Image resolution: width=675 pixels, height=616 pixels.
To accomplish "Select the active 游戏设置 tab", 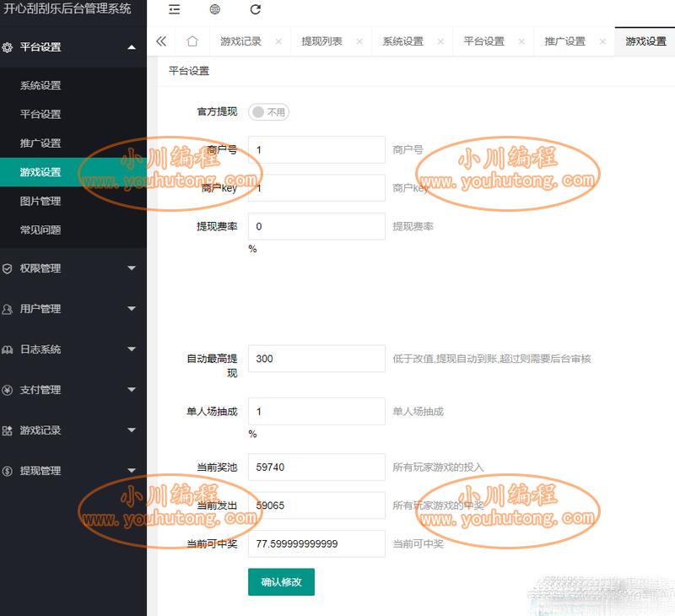I will [x=645, y=41].
